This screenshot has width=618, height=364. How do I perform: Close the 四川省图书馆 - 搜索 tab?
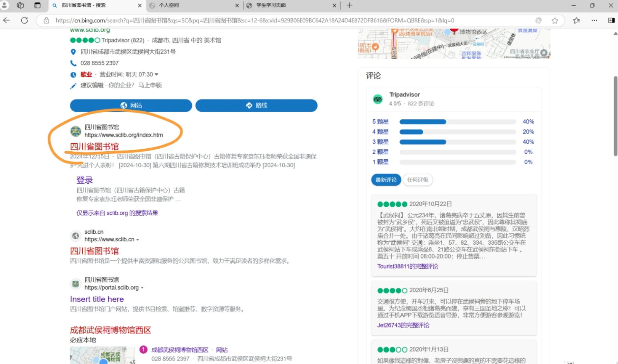140,5
